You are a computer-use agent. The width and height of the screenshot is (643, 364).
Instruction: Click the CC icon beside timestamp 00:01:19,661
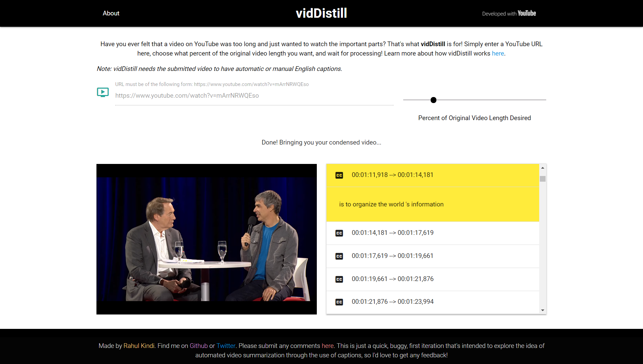[339, 279]
